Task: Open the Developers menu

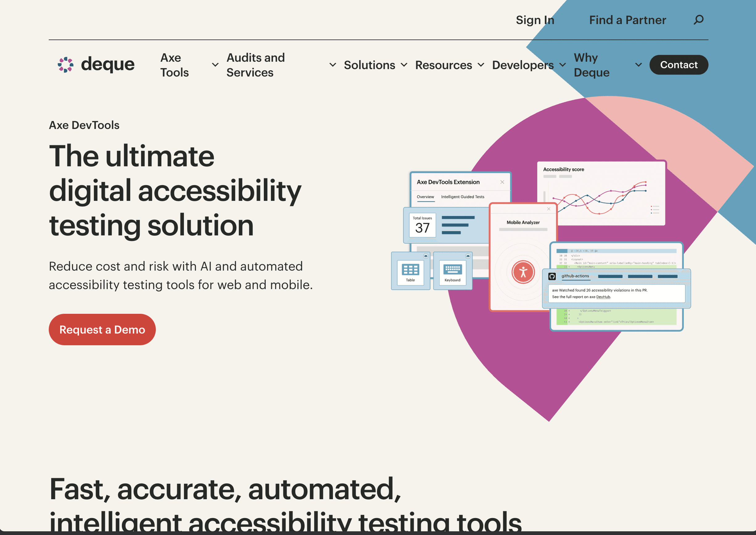Action: (x=523, y=65)
